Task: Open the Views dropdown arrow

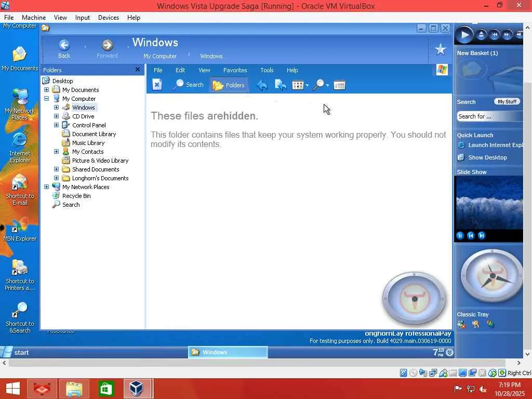Action: click(307, 86)
